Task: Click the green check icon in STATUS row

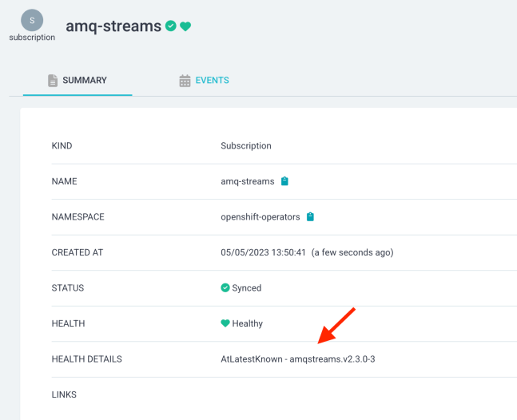Action: 225,287
